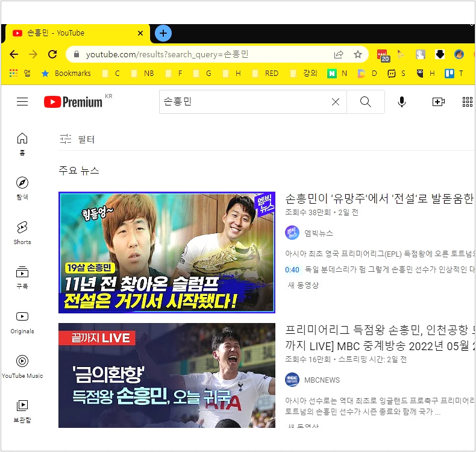Open the red extension with badge 20

(383, 55)
